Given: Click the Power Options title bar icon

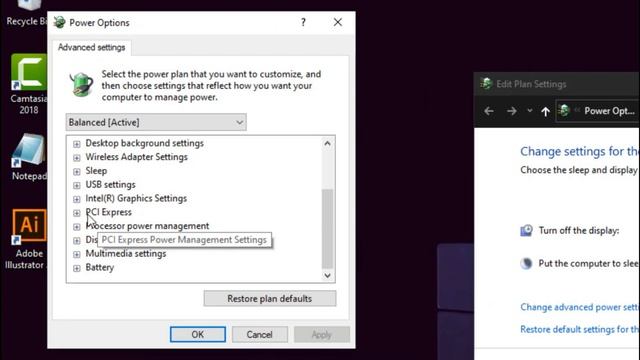Looking at the screenshot, I should 60,22.
